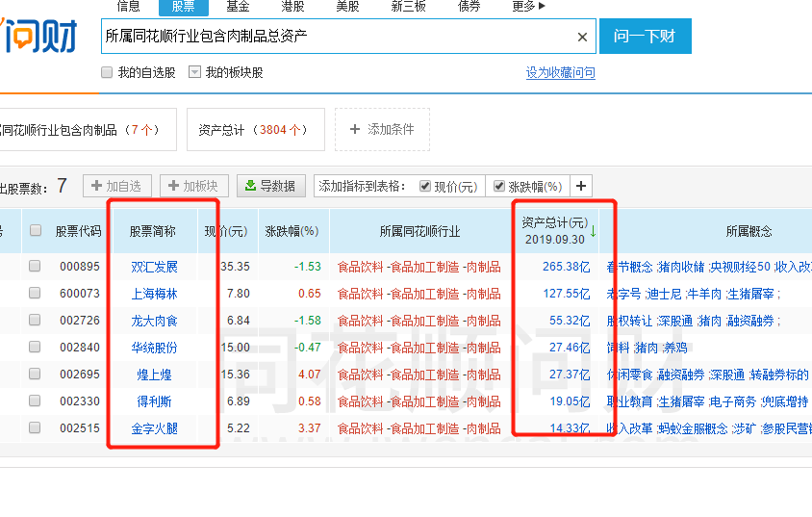
Task: Click the 同花顺行业包含肉制品 (7个) condition box
Action: coord(89,130)
